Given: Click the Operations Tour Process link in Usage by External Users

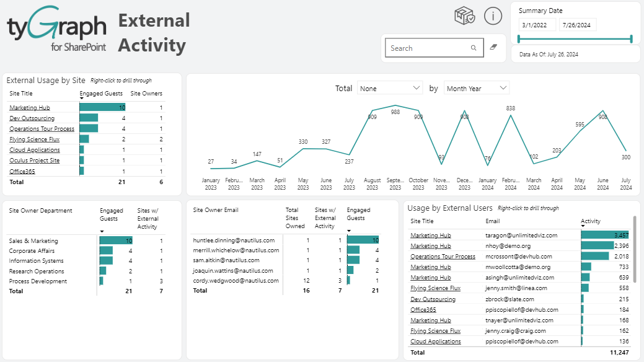Looking at the screenshot, I should (443, 257).
